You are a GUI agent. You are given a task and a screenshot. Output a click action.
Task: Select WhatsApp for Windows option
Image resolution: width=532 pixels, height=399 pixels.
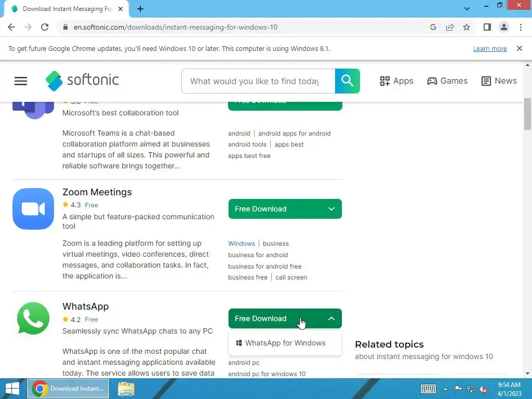point(285,343)
